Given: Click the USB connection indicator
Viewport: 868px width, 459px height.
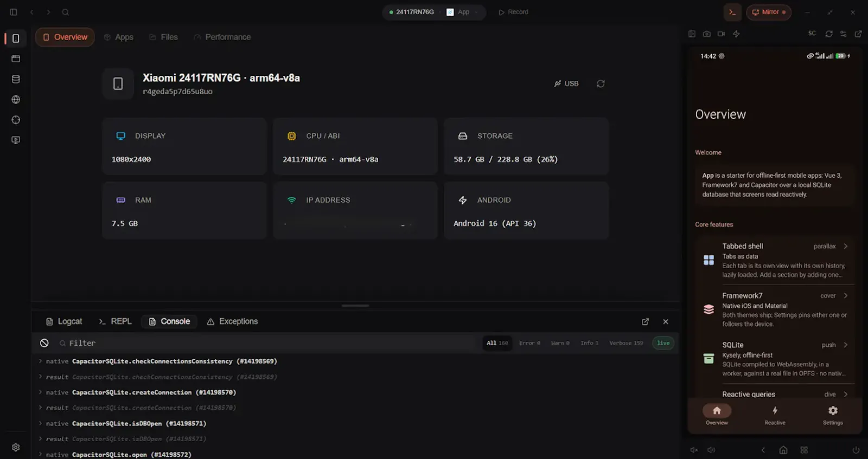Looking at the screenshot, I should click(566, 83).
